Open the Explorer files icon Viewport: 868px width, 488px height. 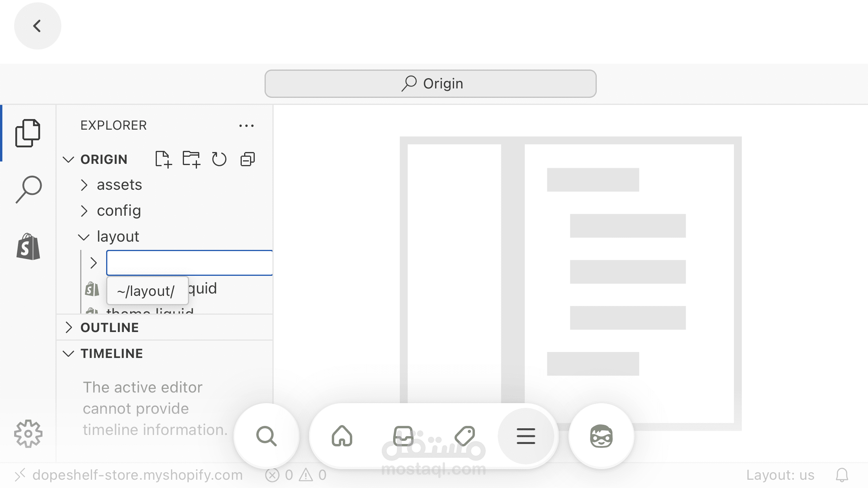(x=28, y=133)
